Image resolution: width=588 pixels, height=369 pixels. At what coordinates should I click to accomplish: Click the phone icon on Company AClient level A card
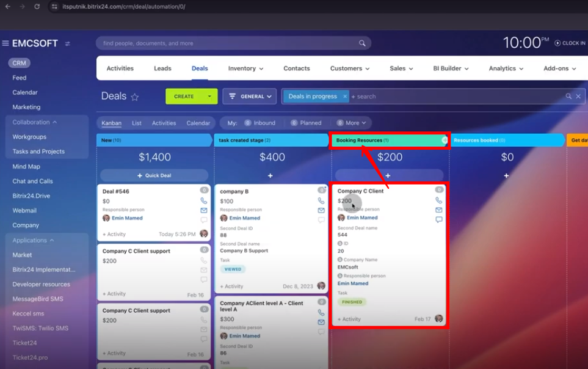[x=321, y=312]
